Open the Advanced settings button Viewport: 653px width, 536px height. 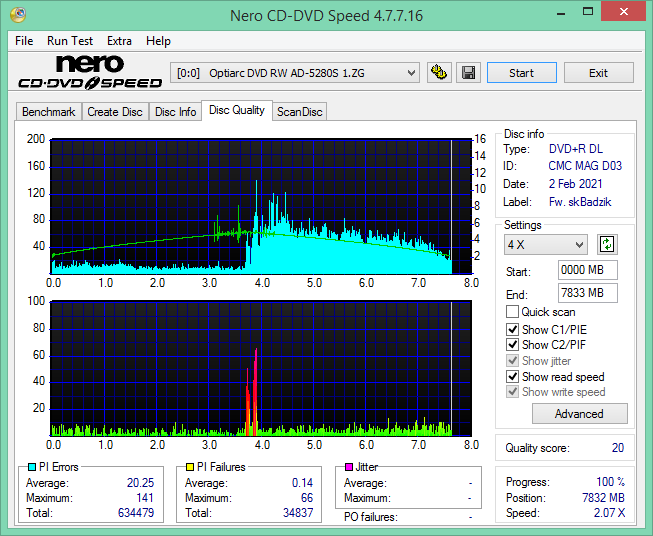pos(579,414)
